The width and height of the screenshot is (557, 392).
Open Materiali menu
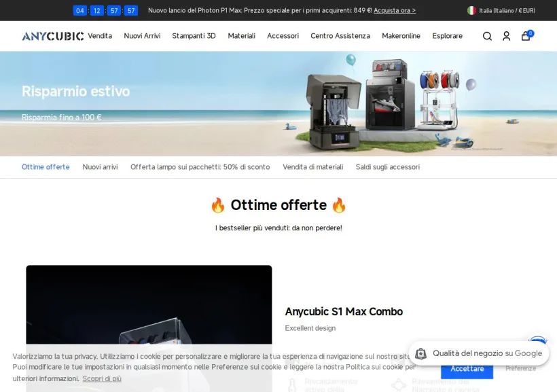(x=242, y=36)
